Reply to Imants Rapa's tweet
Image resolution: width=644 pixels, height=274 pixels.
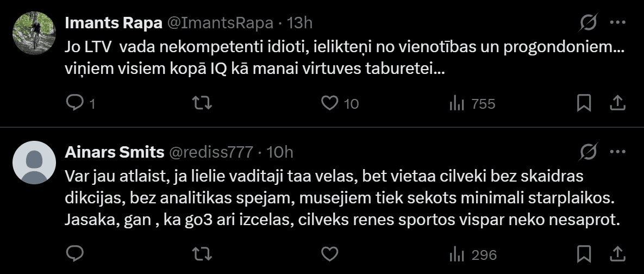click(74, 103)
